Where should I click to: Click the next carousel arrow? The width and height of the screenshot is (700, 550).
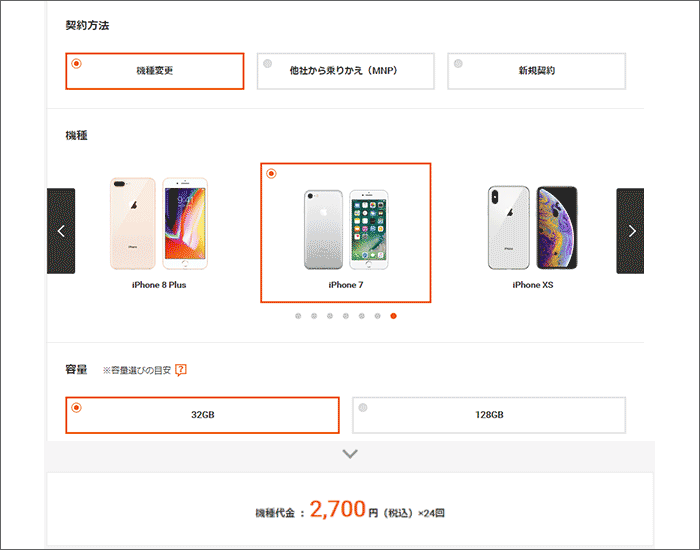pyautogui.click(x=630, y=231)
